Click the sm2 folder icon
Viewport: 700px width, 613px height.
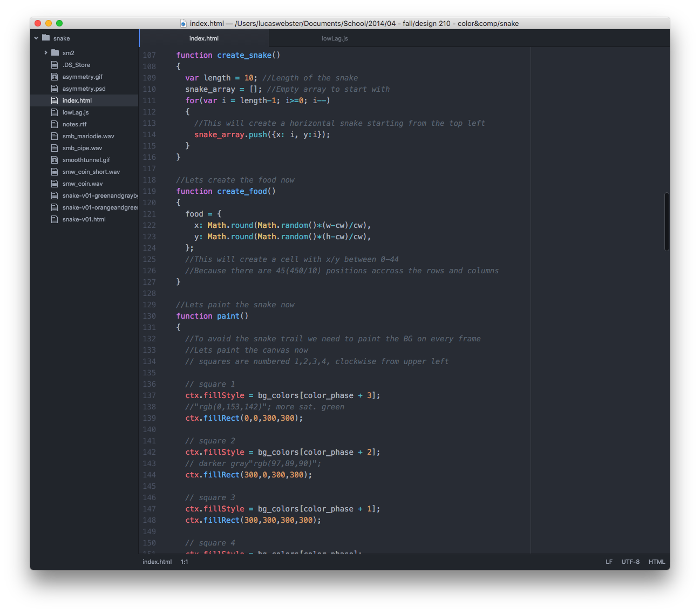55,52
